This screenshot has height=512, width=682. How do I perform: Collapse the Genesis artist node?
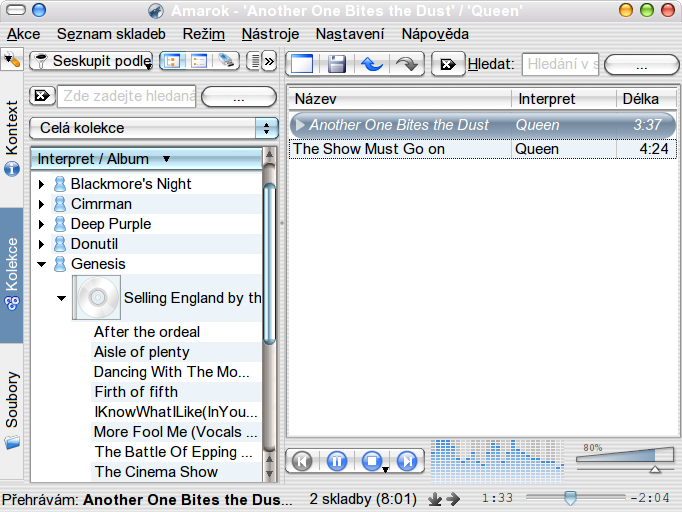(x=41, y=264)
